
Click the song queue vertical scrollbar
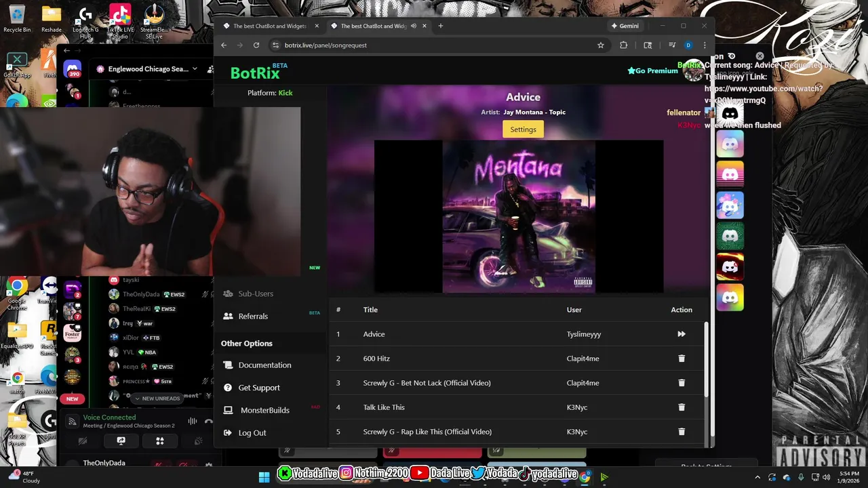[706, 359]
